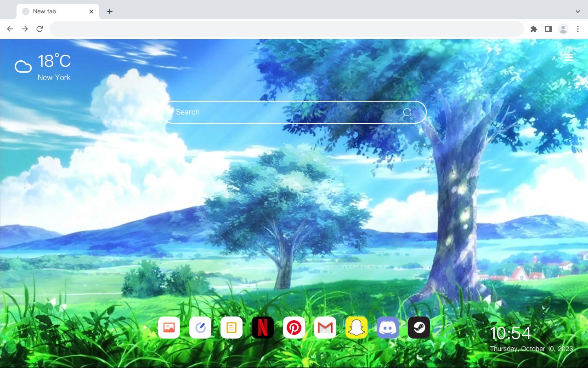Open the Discord shortcut
Screen dimensions: 588x368
388,328
